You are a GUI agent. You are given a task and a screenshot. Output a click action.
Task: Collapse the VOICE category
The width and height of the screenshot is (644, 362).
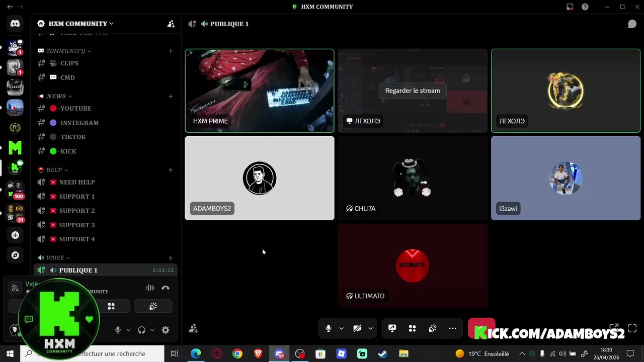click(x=54, y=258)
